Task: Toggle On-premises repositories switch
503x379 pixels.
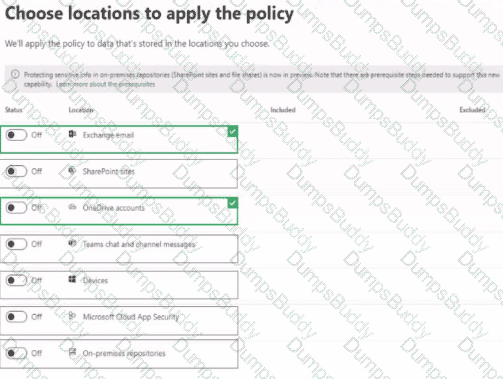Action: (16, 353)
